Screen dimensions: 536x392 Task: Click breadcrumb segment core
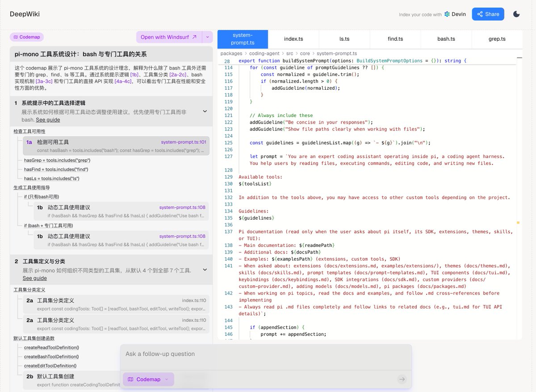(305, 54)
